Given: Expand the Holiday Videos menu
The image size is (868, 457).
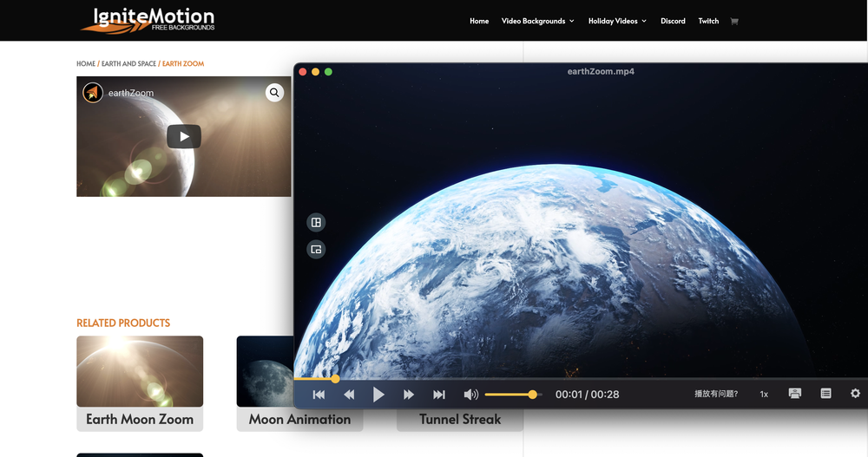Looking at the screenshot, I should point(617,21).
